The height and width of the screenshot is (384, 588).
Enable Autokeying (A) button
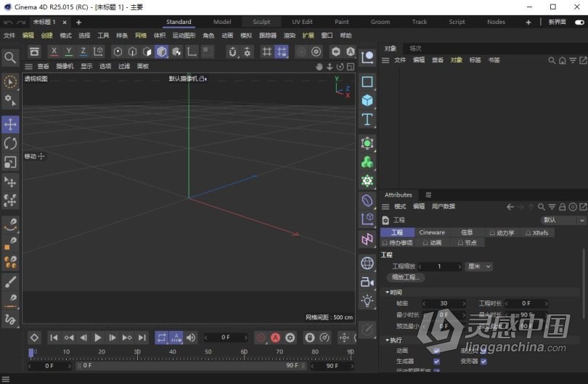[x=275, y=338]
